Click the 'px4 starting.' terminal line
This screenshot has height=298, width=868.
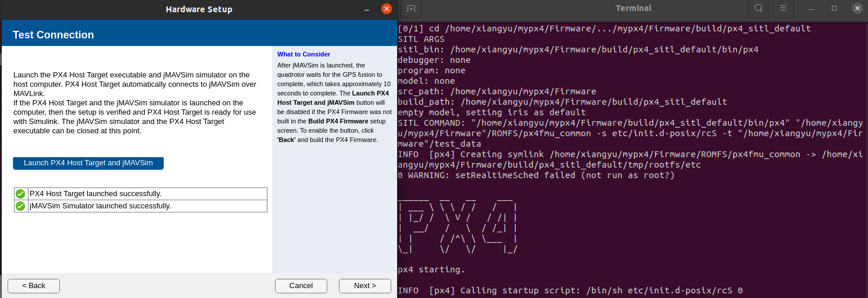tap(431, 269)
